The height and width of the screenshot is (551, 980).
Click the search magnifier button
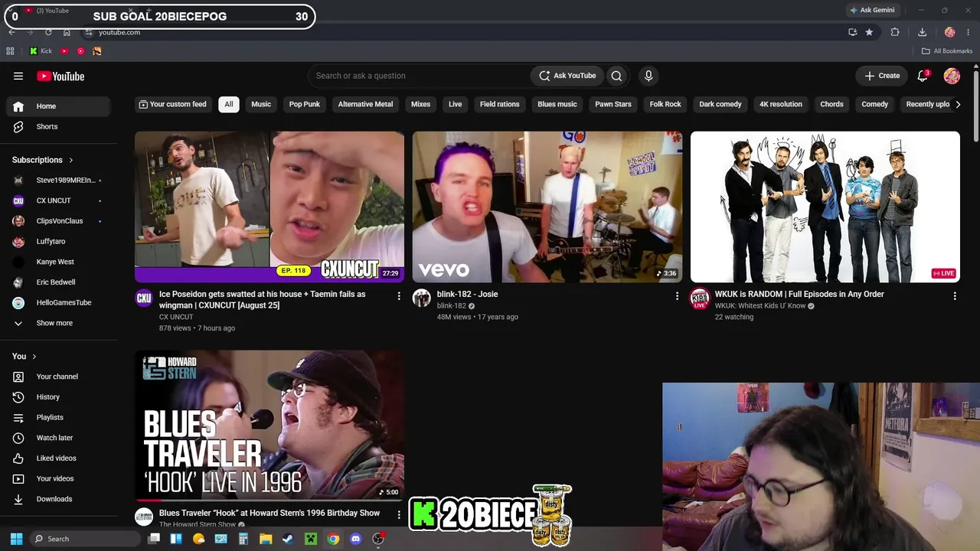point(616,76)
